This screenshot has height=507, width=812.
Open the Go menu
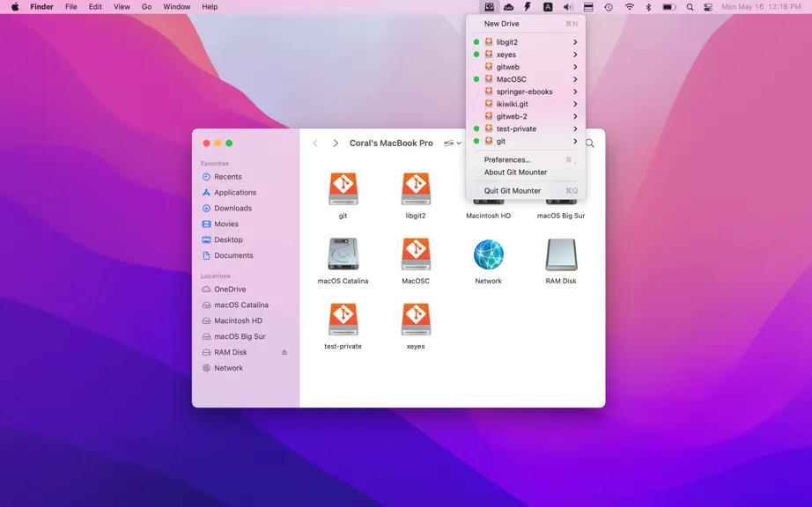(146, 7)
